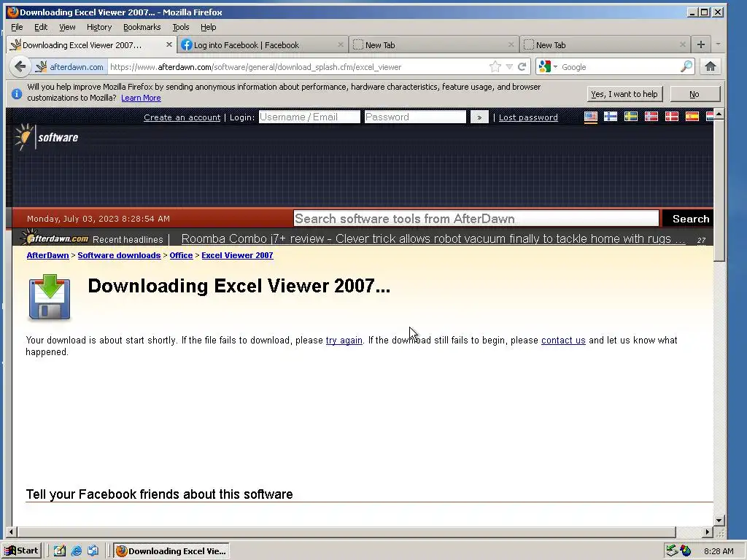Go back with the browser back arrow
747x560 pixels.
pos(20,66)
